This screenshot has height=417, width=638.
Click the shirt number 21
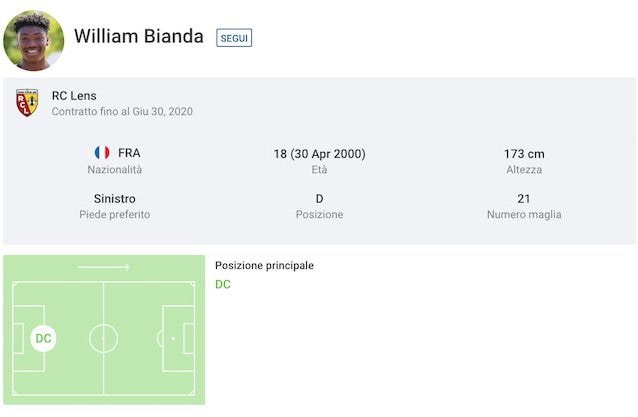point(524,199)
